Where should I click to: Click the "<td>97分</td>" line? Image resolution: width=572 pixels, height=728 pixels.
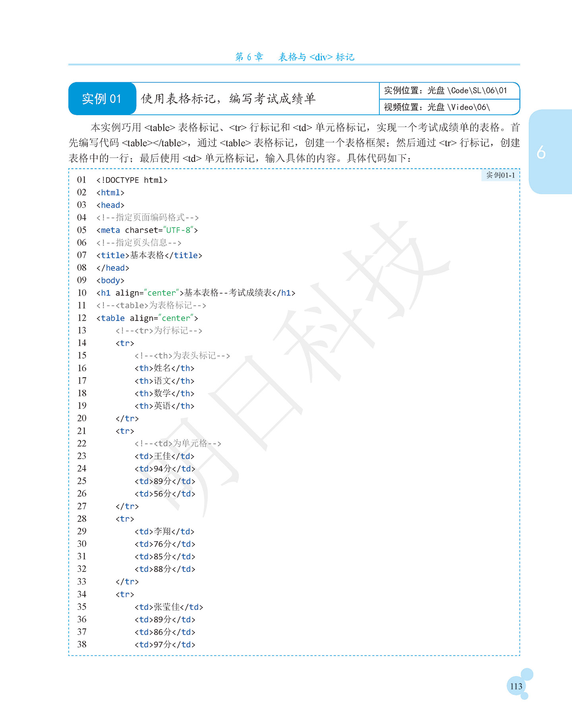pos(165,645)
